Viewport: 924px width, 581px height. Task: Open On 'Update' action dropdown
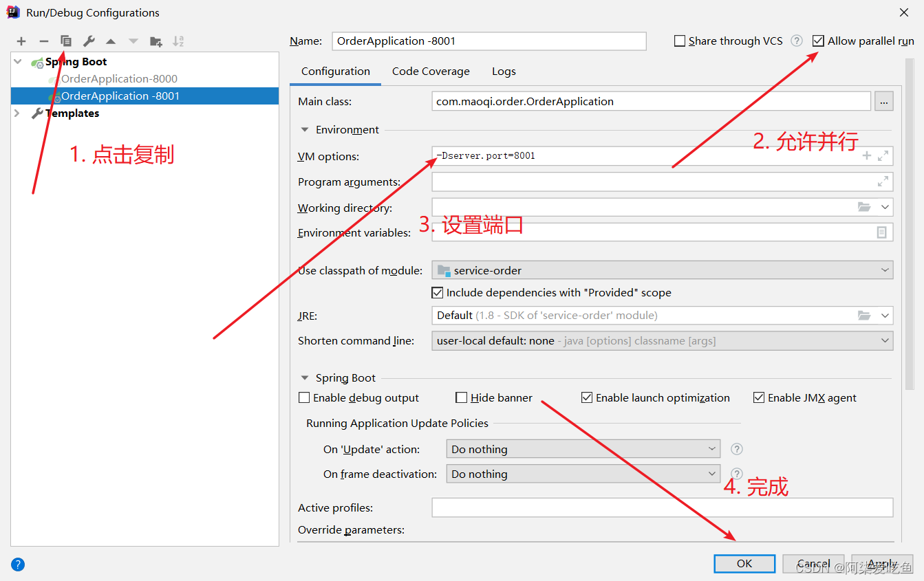[x=583, y=449]
